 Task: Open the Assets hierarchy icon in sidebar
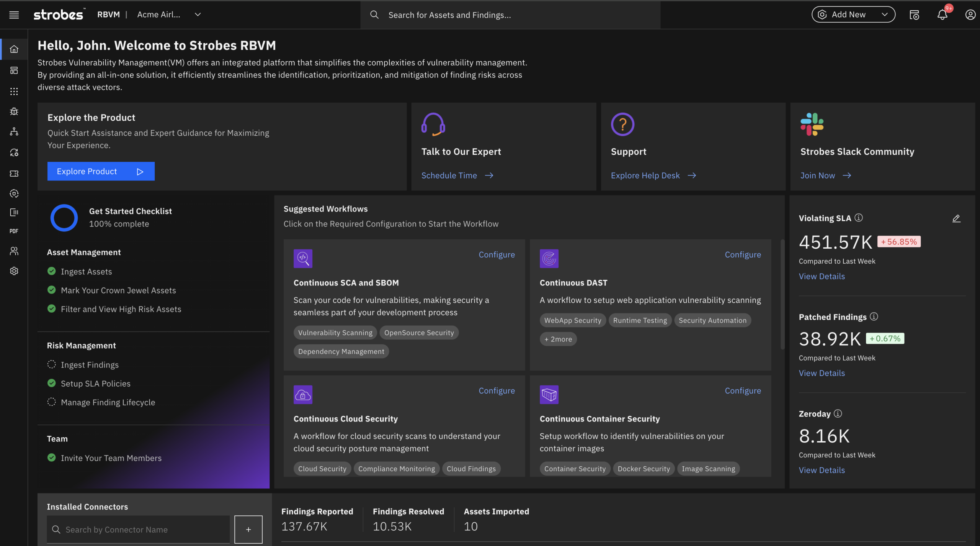(x=14, y=131)
